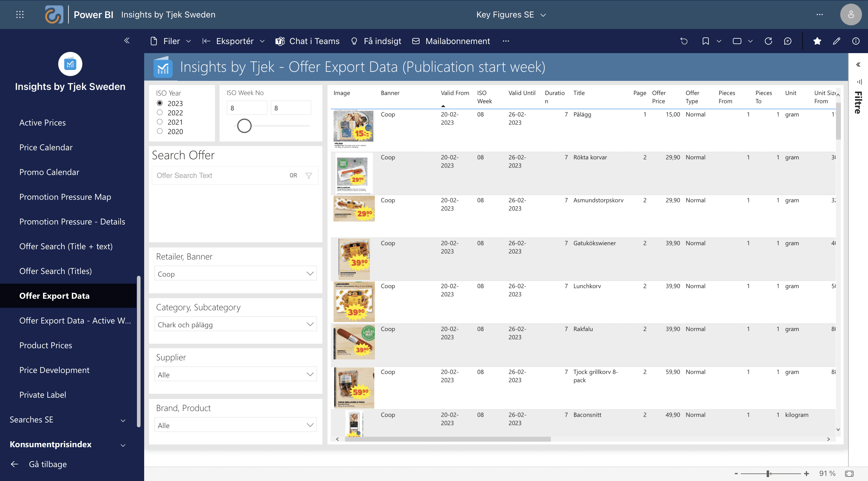This screenshot has width=868, height=481.
Task: Go to the Price Calendar page
Action: pos(46,147)
